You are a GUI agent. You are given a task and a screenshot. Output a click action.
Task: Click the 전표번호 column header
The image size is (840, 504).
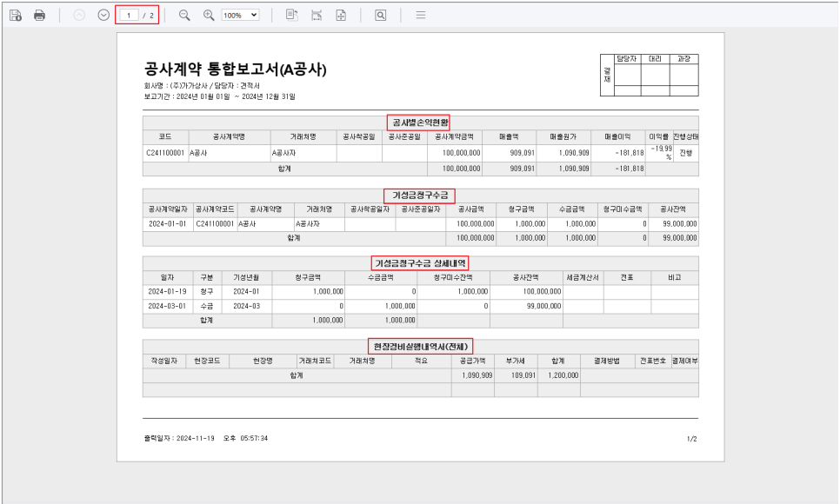pos(652,361)
